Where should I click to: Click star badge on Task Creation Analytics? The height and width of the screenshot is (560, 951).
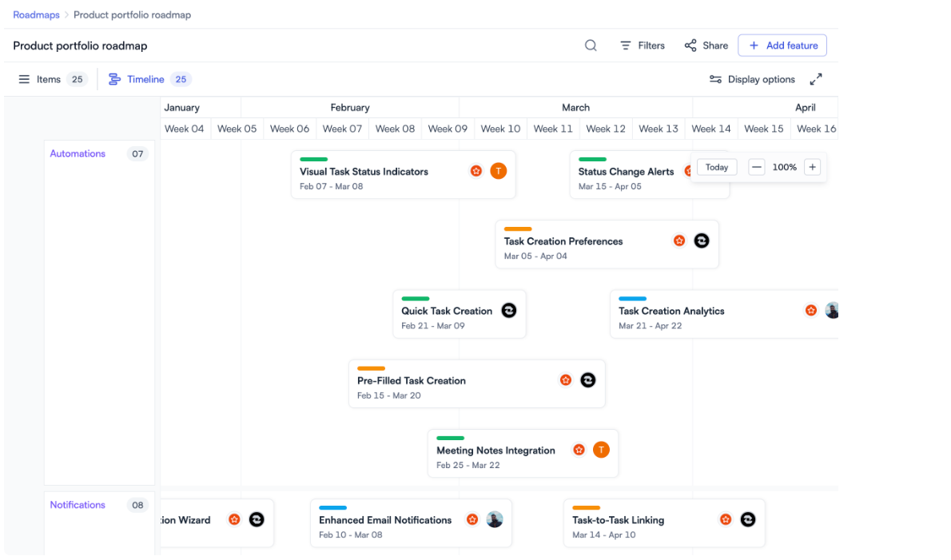811,310
